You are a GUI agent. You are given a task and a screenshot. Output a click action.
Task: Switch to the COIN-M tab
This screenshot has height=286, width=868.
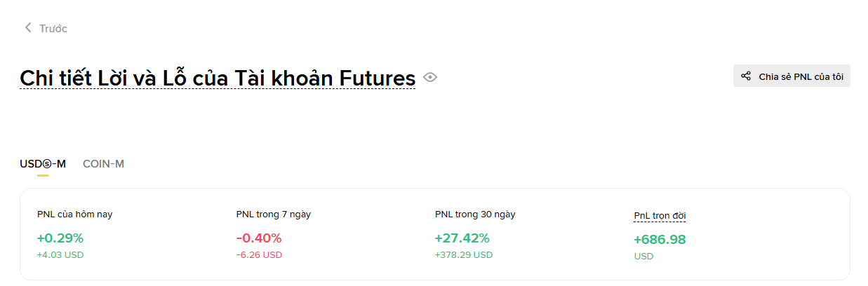(x=103, y=164)
